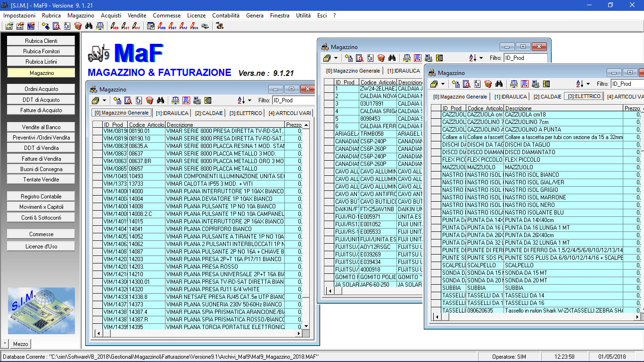This screenshot has width=644, height=362.
Task: Open the A-Z sort dropdown in VIMAR Magazzino window
Action: (x=250, y=100)
